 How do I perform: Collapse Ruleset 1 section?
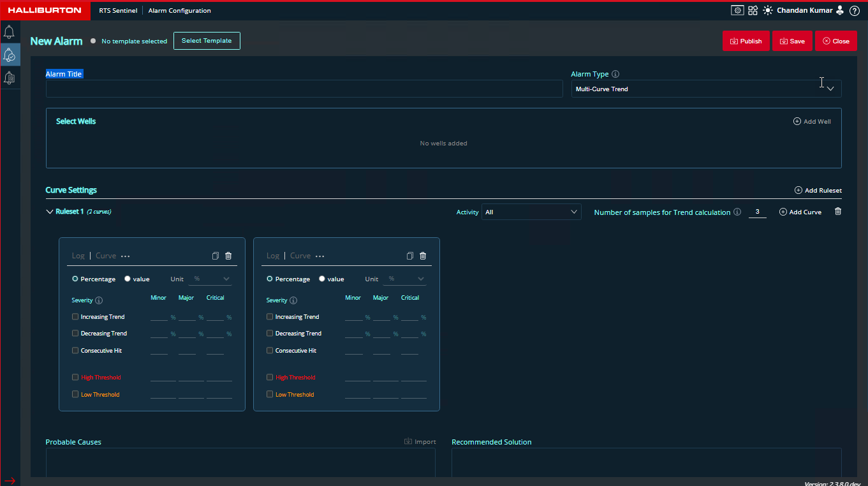(50, 212)
